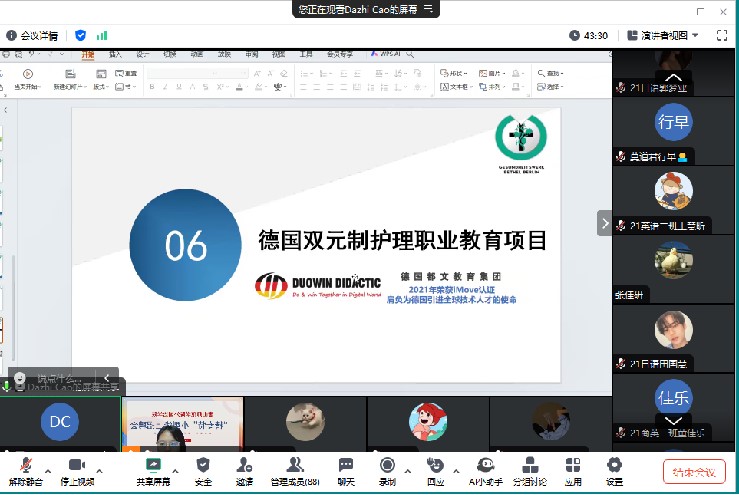Open breakout rooms (分组讨论) icon
The image size is (739, 495).
[x=529, y=466]
